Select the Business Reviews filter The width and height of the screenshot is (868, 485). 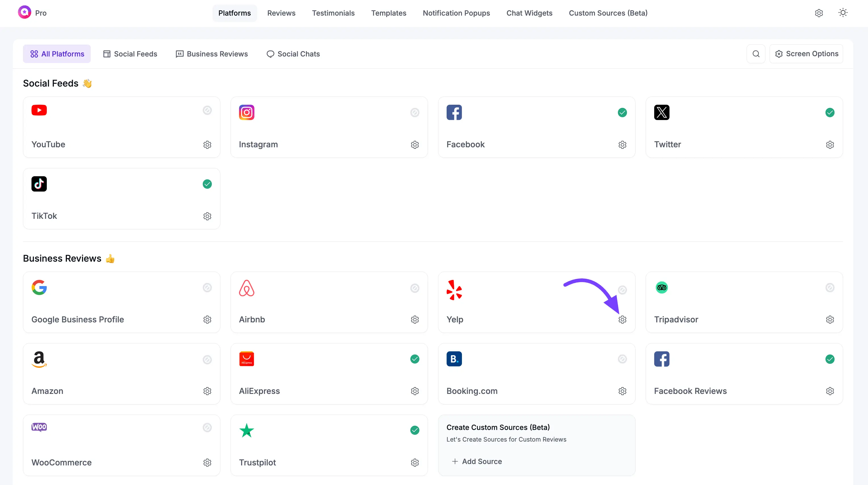click(x=212, y=54)
